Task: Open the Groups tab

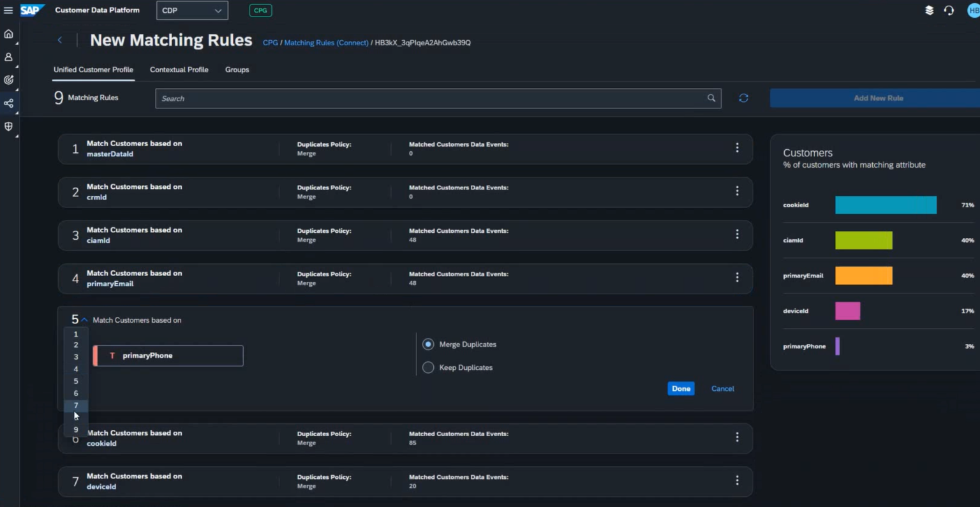Action: [237, 70]
